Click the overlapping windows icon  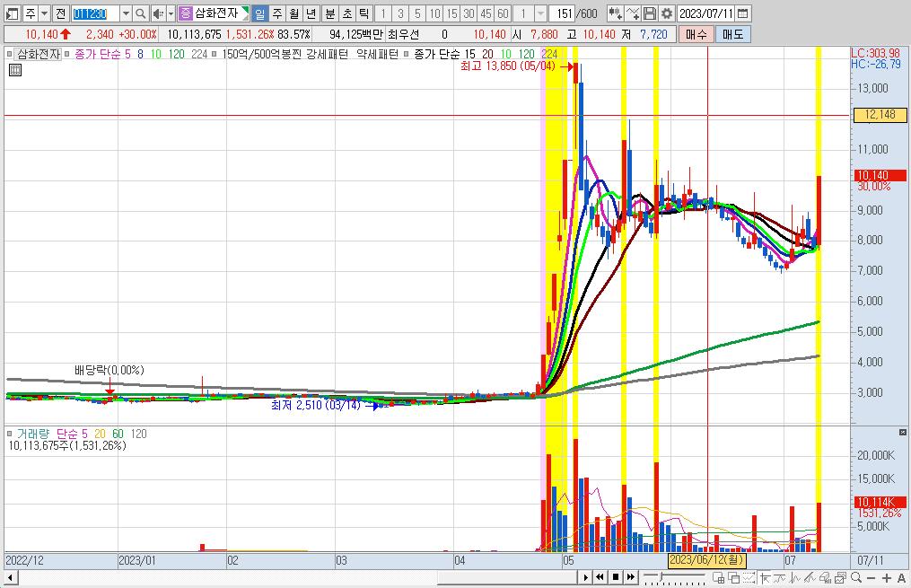[734, 577]
